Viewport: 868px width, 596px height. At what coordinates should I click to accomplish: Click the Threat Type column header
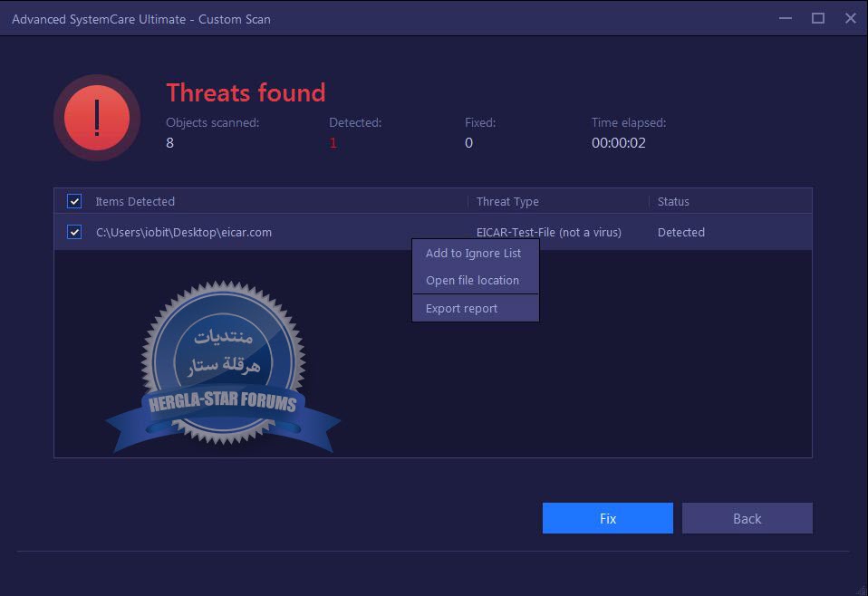(507, 201)
